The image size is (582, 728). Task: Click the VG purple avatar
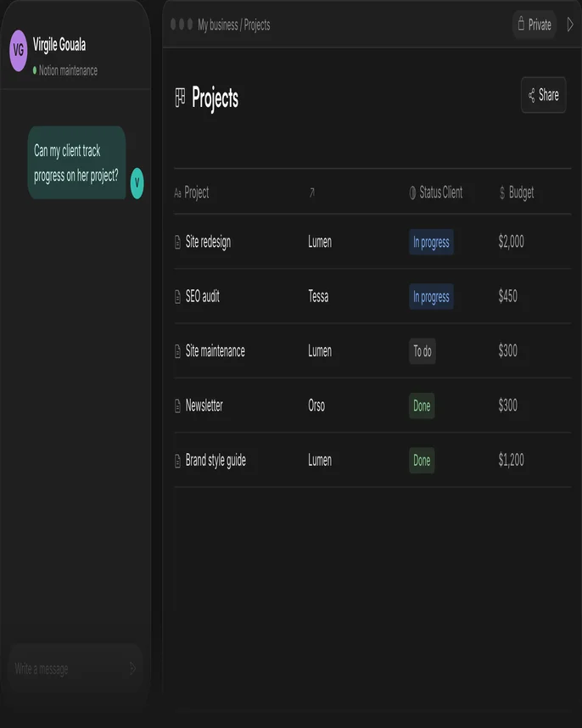tap(19, 51)
